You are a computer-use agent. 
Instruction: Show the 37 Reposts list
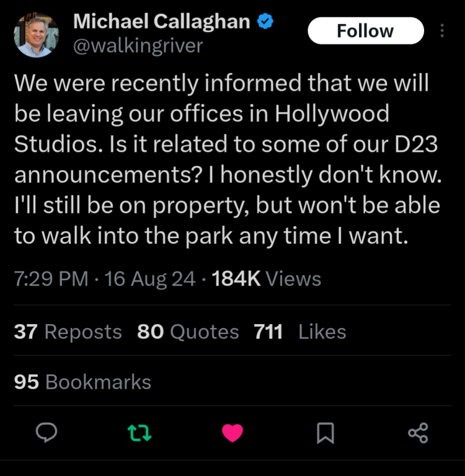[68, 332]
